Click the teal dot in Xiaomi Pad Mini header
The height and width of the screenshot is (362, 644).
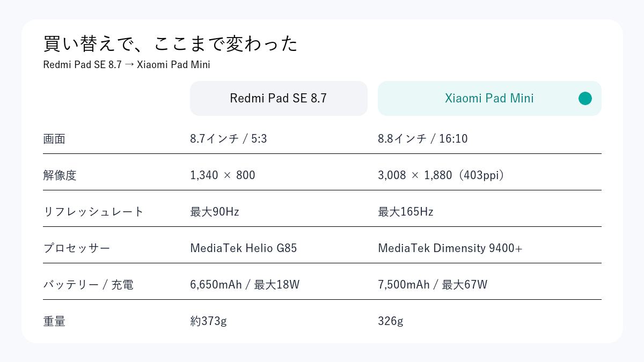tap(585, 98)
